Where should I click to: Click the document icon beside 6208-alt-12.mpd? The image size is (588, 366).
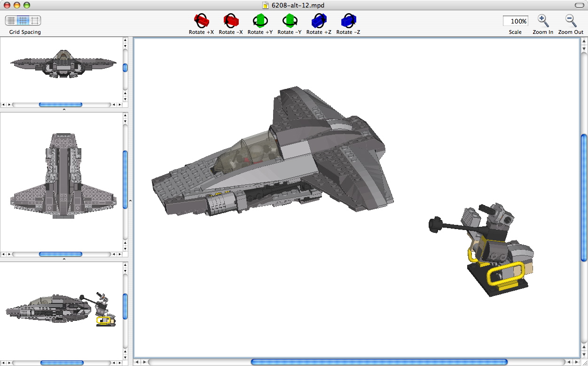[x=266, y=5]
